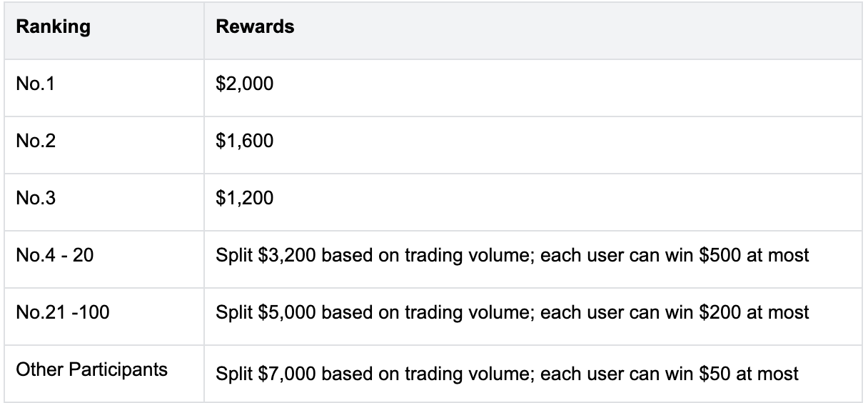This screenshot has width=868, height=403.
Task: Click the Rewards column header
Action: [x=255, y=27]
